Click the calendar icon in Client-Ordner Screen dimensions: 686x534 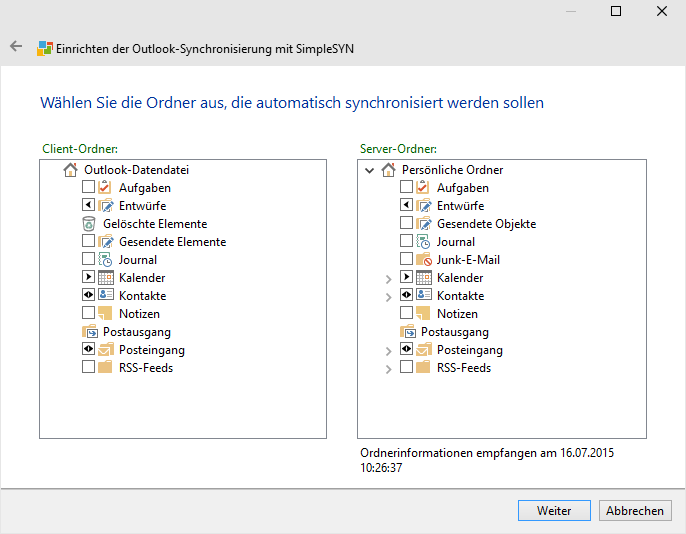tap(106, 278)
